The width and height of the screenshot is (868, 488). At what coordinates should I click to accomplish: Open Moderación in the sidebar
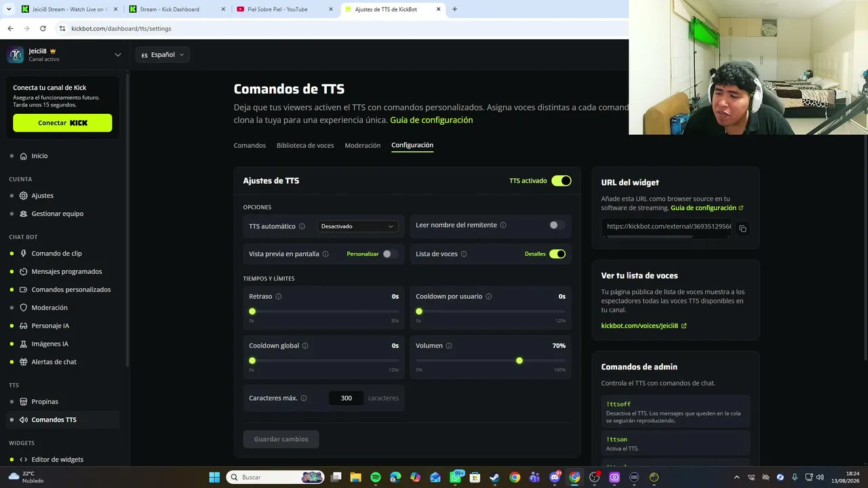(50, 308)
